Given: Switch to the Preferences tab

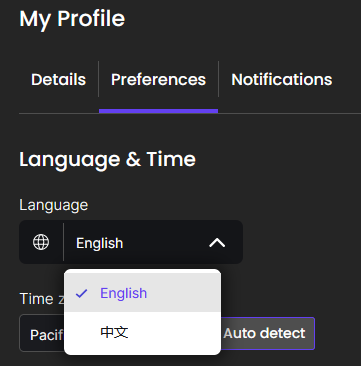Looking at the screenshot, I should point(158,80).
